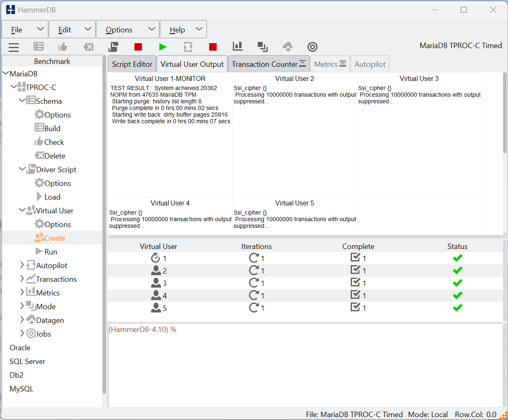508x420 pixels.
Task: Select Load under Driver Script
Action: [x=52, y=197]
